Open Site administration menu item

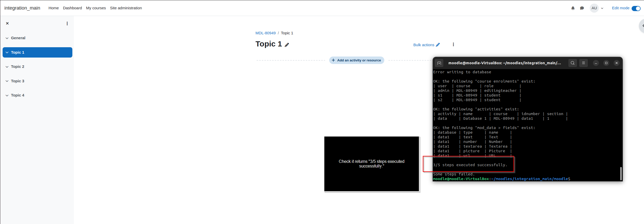click(126, 8)
